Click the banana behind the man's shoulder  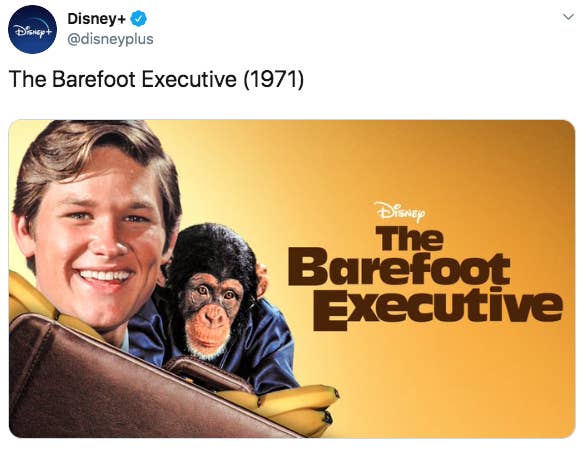[x=30, y=295]
